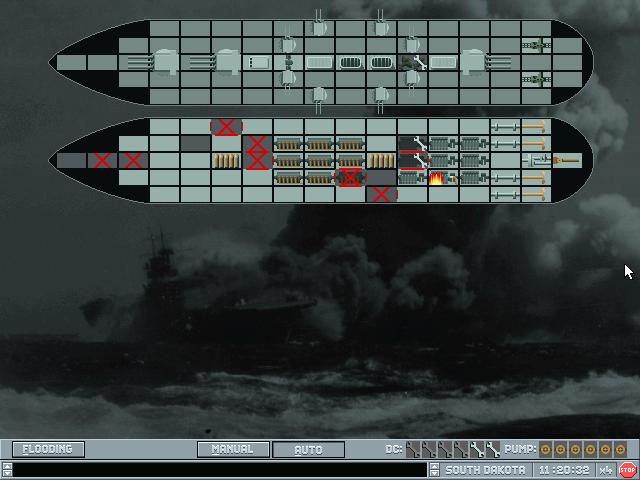The height and width of the screenshot is (480, 640).
Task: Select the third PUMP icon
Action: [x=576, y=449]
